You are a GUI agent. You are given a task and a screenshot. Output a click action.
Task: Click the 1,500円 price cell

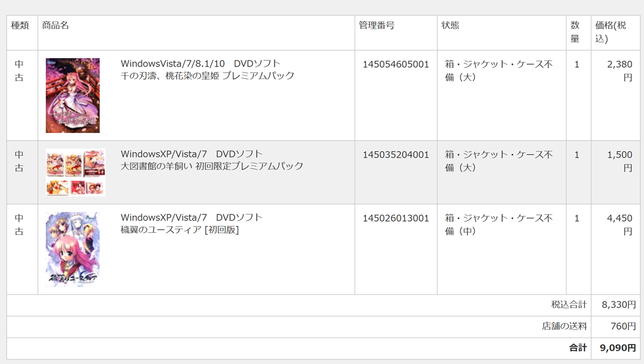[x=619, y=161]
